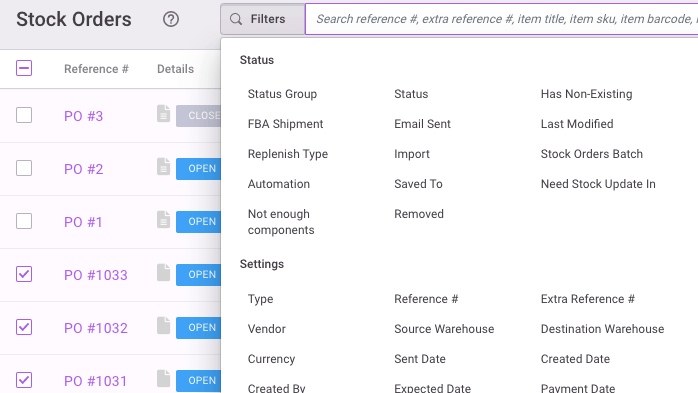The image size is (698, 393).
Task: Add the Vendor filter
Action: coord(267,329)
